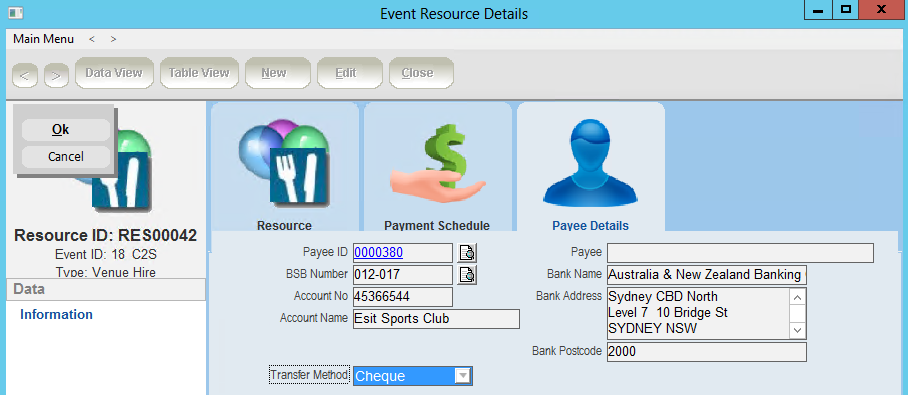Open the Main Menu
This screenshot has height=395, width=908.
[43, 39]
